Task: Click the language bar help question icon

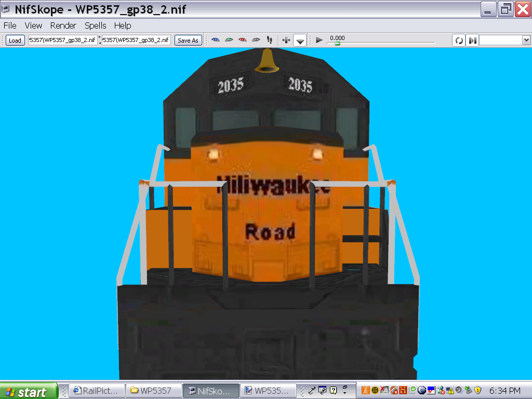Action: coord(333,391)
